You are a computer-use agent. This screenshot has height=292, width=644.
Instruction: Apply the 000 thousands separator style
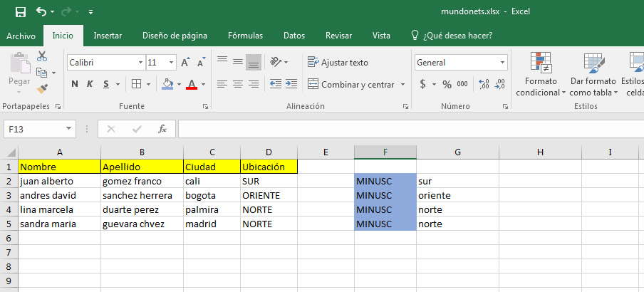pyautogui.click(x=462, y=85)
